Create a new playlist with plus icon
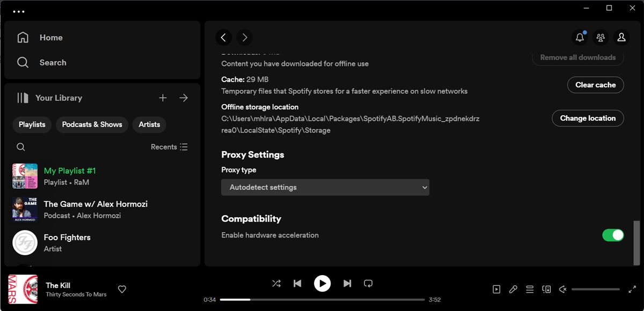 coord(163,98)
